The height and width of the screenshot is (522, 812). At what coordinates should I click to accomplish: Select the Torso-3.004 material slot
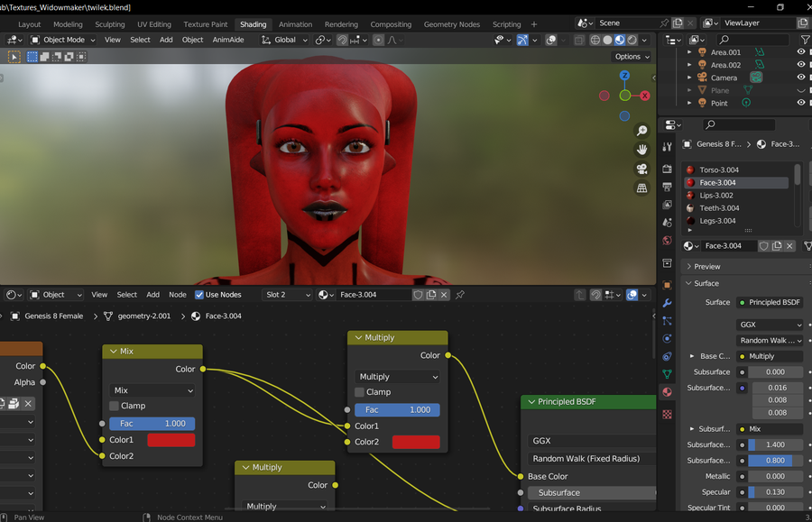coord(736,169)
